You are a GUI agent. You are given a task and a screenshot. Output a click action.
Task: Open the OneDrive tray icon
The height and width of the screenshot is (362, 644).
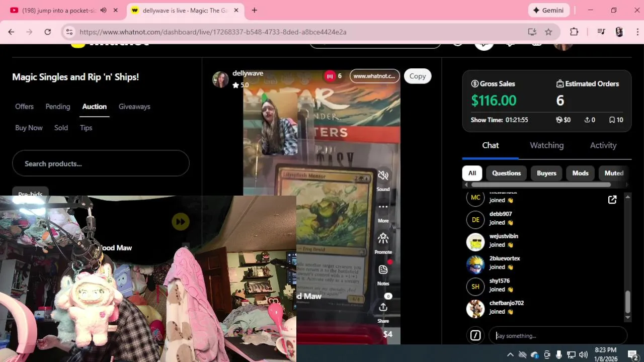[534, 354]
